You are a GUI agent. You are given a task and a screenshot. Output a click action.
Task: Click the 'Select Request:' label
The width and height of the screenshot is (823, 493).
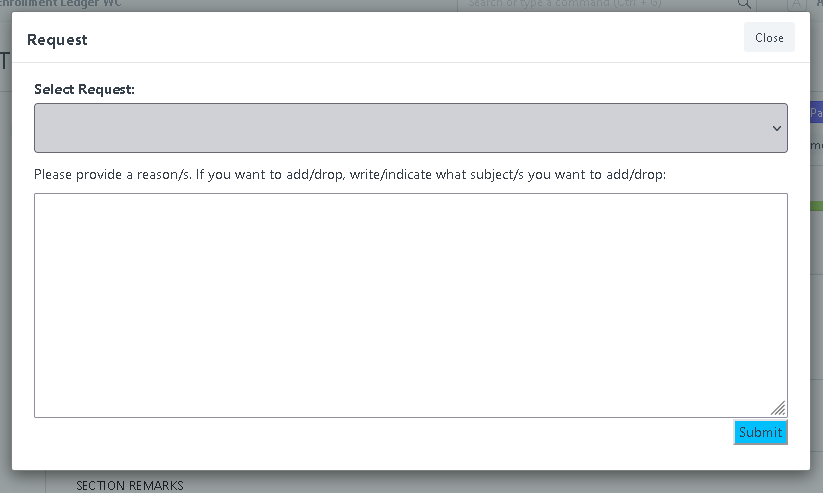click(84, 89)
